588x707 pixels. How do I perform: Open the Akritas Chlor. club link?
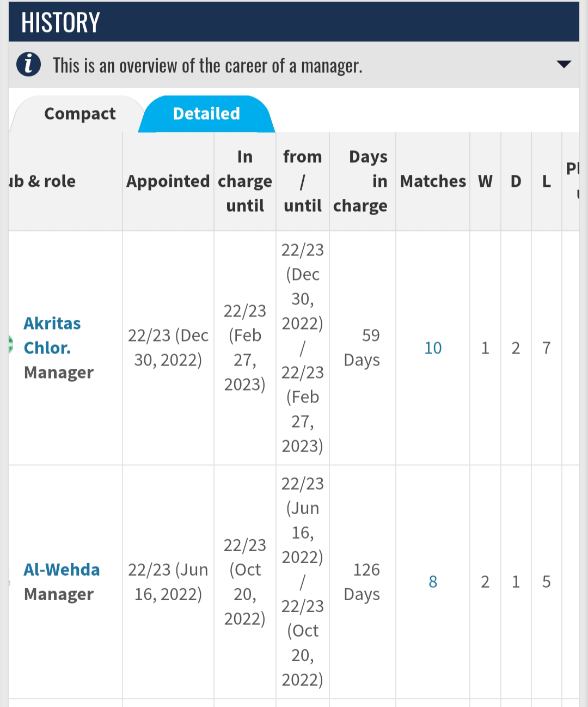pyautogui.click(x=52, y=336)
